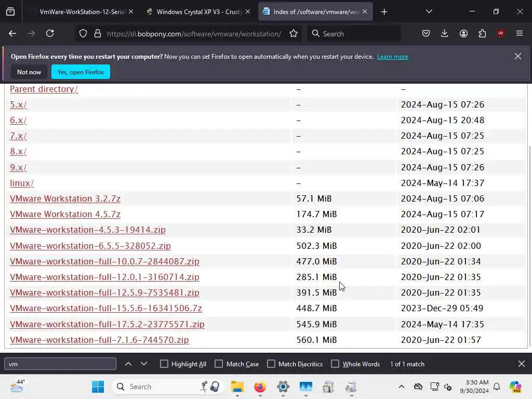The width and height of the screenshot is (532, 399).
Task: Open the Learn more link
Action: click(393, 57)
